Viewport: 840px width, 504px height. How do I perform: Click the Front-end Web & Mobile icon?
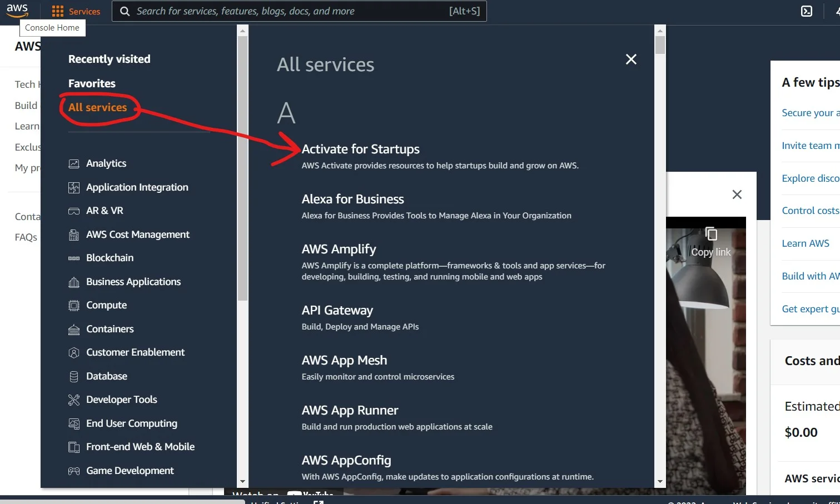[x=74, y=447]
